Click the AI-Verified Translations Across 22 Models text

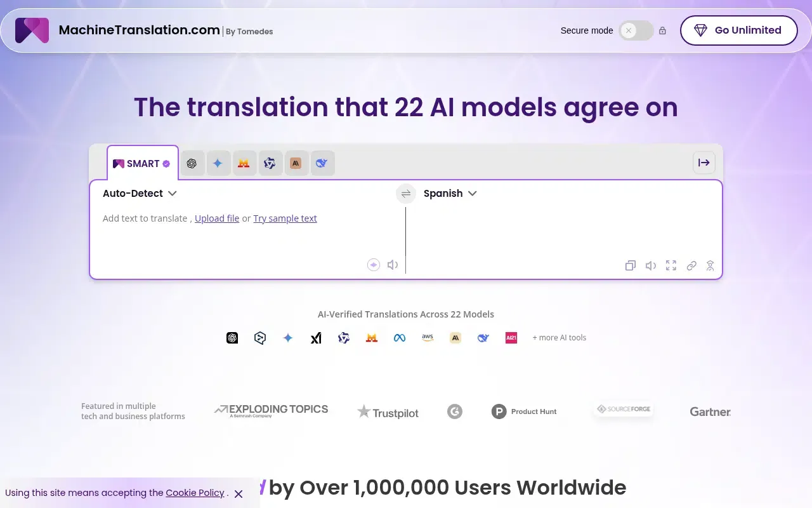406,314
